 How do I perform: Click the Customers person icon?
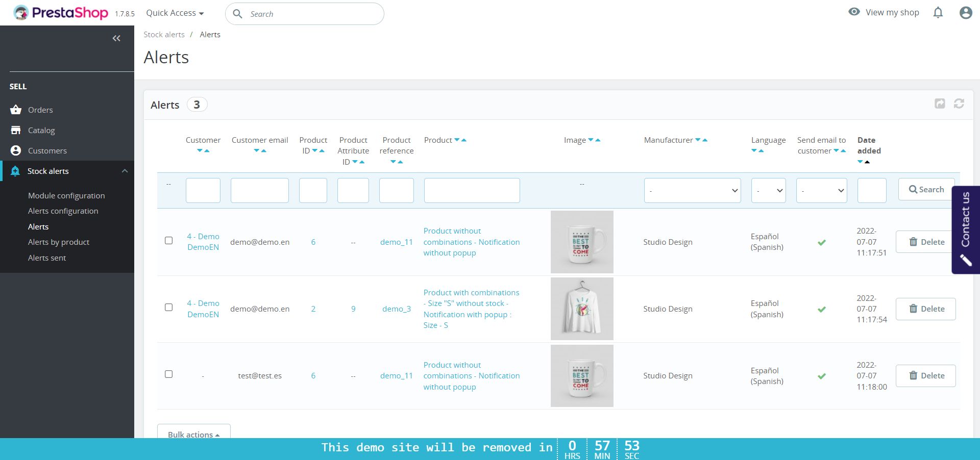[16, 150]
